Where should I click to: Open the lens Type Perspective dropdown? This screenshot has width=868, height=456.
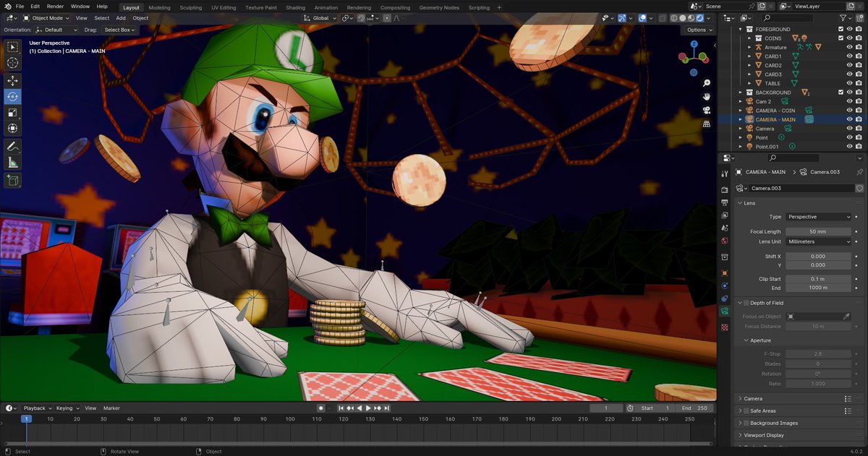coord(819,217)
